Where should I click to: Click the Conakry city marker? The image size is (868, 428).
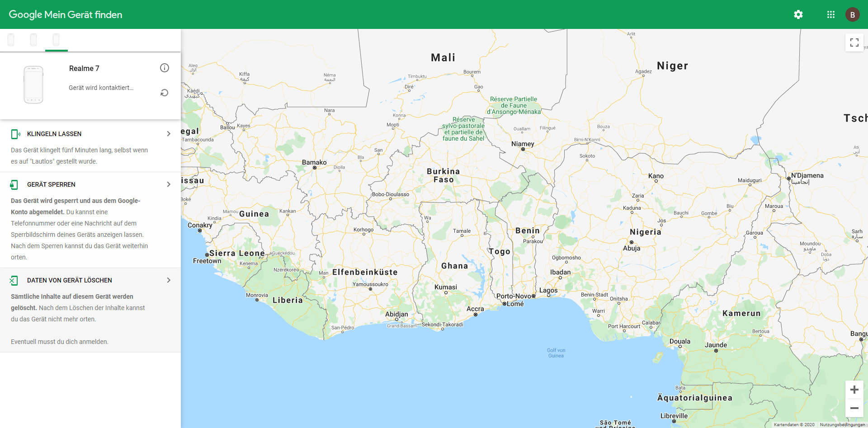pyautogui.click(x=200, y=230)
